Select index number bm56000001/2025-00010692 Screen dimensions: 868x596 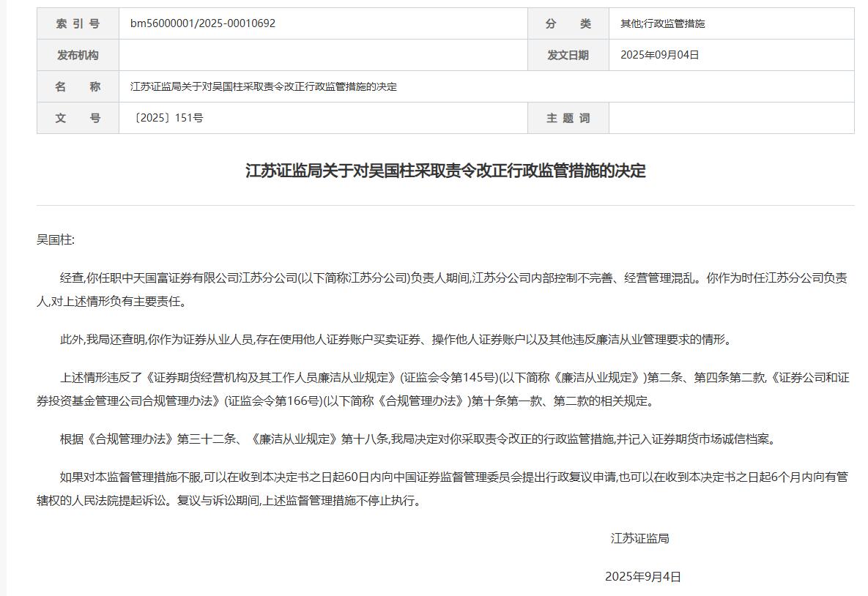203,23
